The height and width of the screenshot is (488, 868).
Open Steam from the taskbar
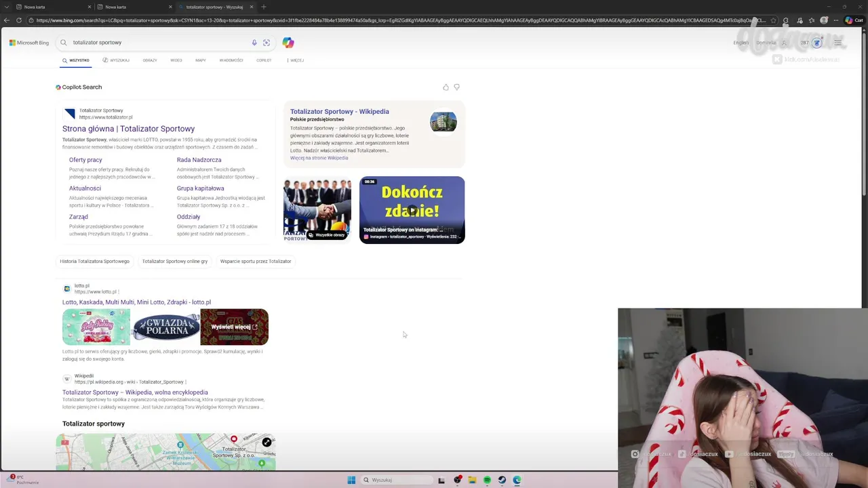tap(502, 480)
